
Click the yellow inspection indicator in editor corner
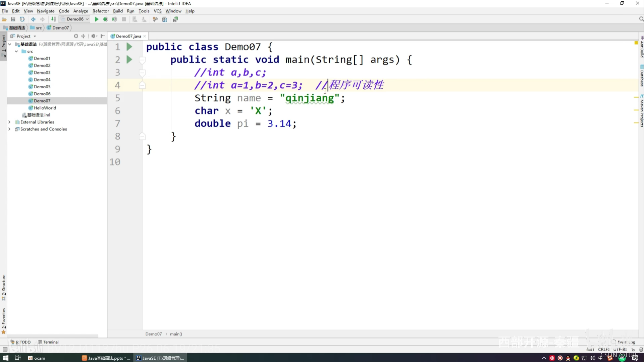[636, 43]
